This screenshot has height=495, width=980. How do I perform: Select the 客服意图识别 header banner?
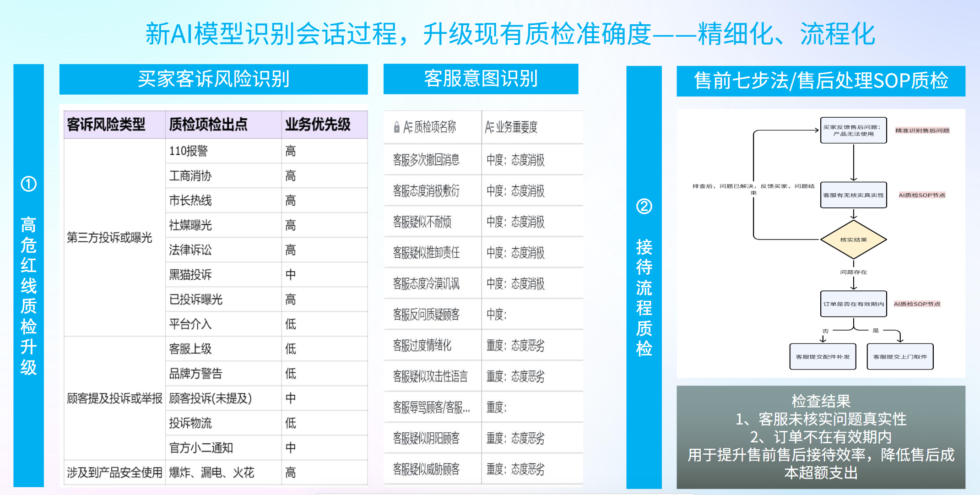pos(481,79)
